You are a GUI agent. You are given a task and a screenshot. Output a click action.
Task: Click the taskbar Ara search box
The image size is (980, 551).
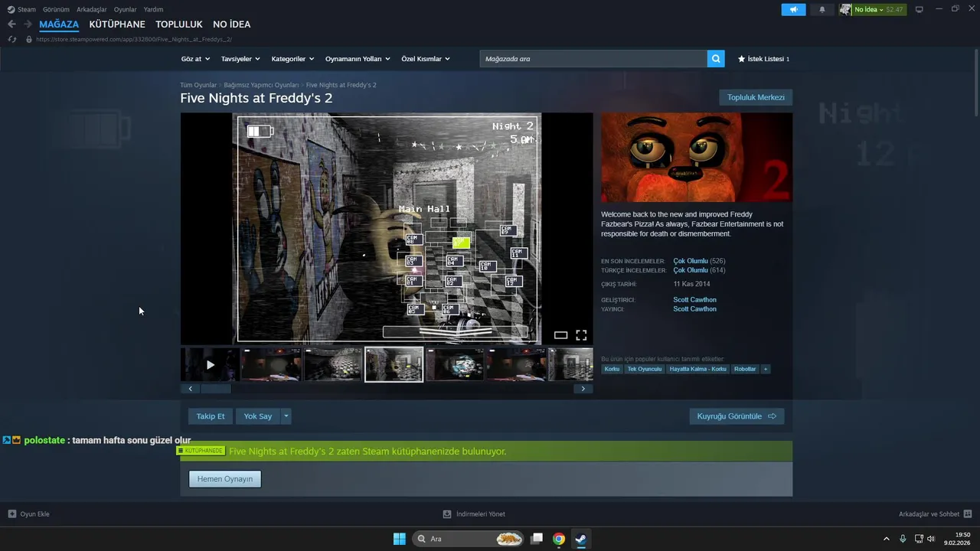(469, 539)
